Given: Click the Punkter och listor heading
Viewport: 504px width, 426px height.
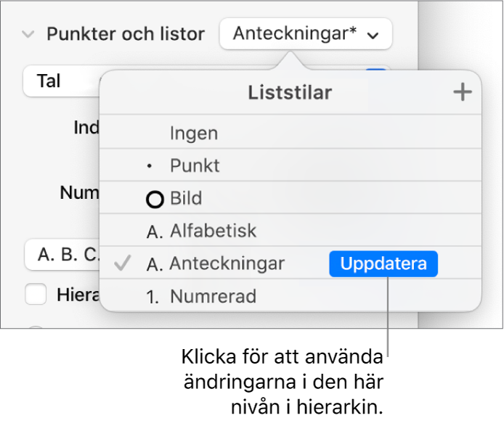Looking at the screenshot, I should pos(126,33).
